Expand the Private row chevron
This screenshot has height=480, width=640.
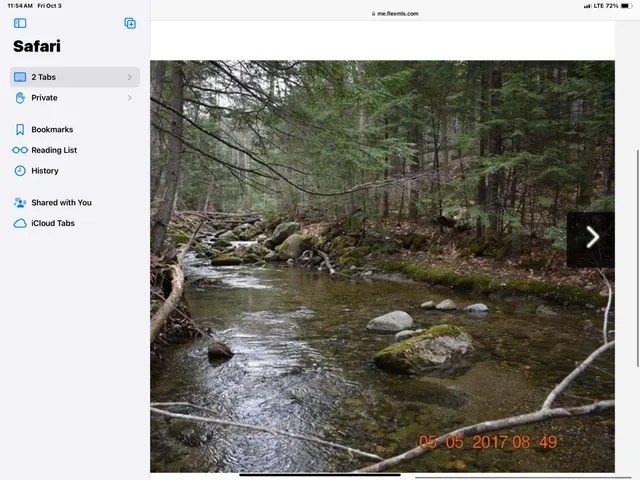click(x=129, y=98)
